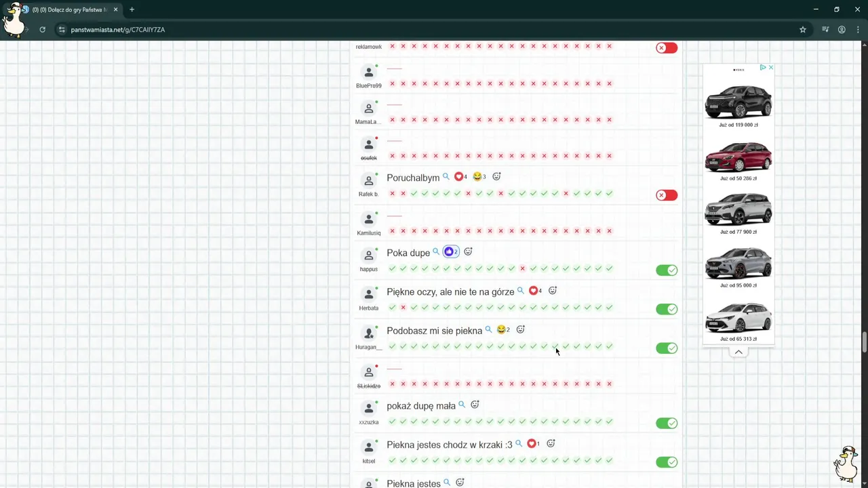Image resolution: width=868 pixels, height=488 pixels.
Task: Click the answer text pokaż dupę mała
Action: coord(421,406)
